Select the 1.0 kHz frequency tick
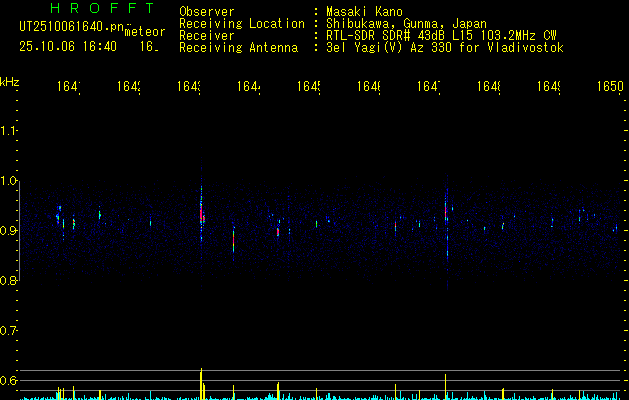The image size is (629, 400). [x=9, y=181]
